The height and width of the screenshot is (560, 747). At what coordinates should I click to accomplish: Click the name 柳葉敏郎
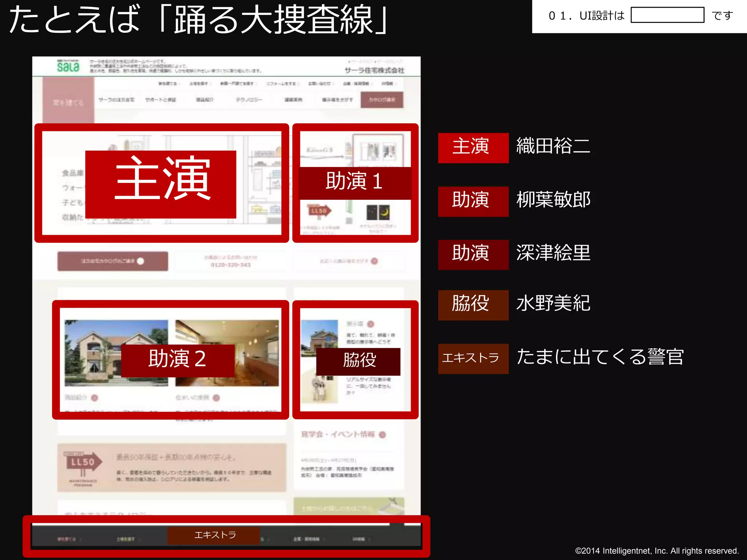tap(553, 200)
